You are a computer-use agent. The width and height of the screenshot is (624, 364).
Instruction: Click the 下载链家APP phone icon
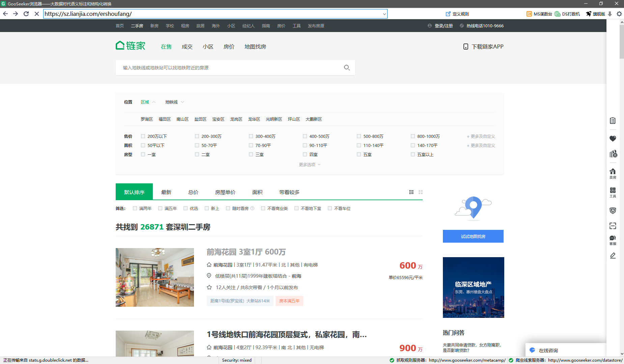(x=466, y=47)
